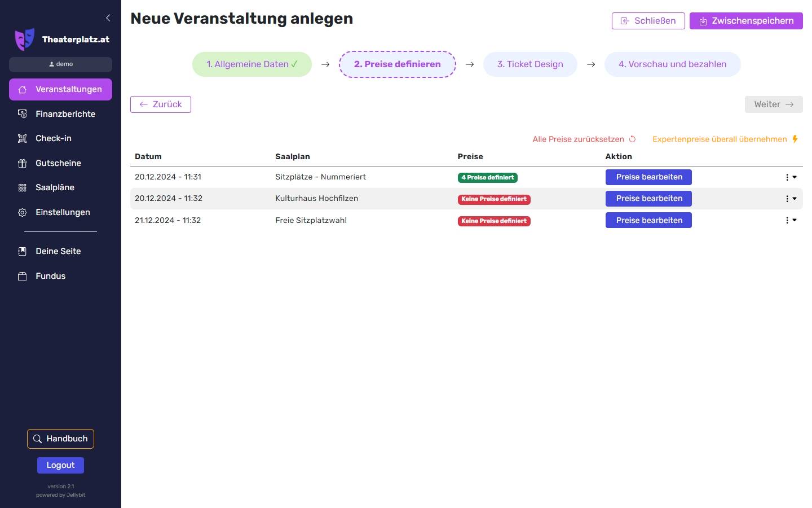This screenshot has height=508, width=812.
Task: Click the Theaterplatz.at mask logo
Action: pos(24,40)
